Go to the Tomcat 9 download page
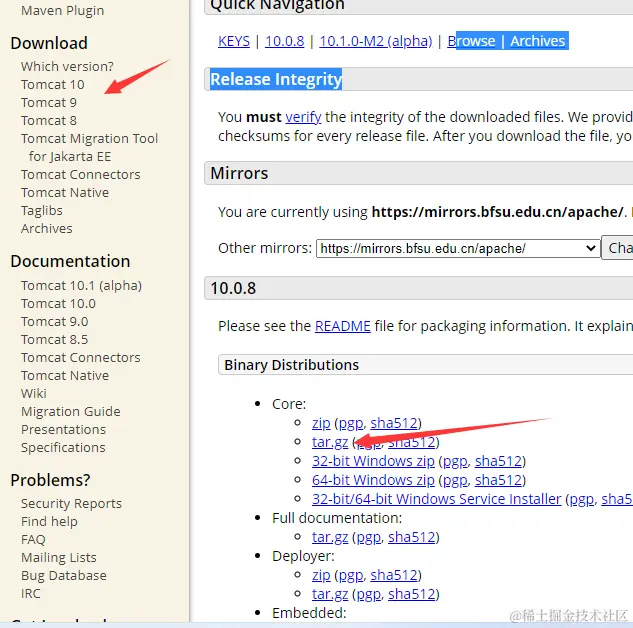Image resolution: width=633 pixels, height=628 pixels. point(48,103)
